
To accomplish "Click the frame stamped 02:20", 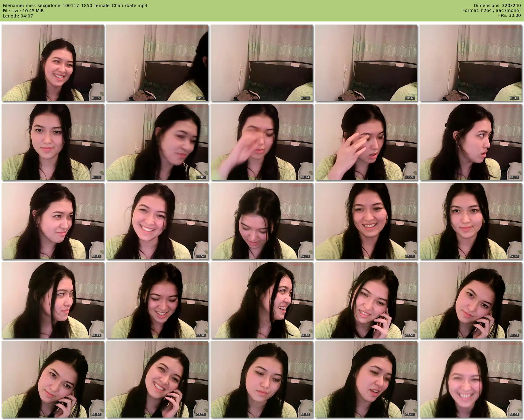I will (470, 221).
